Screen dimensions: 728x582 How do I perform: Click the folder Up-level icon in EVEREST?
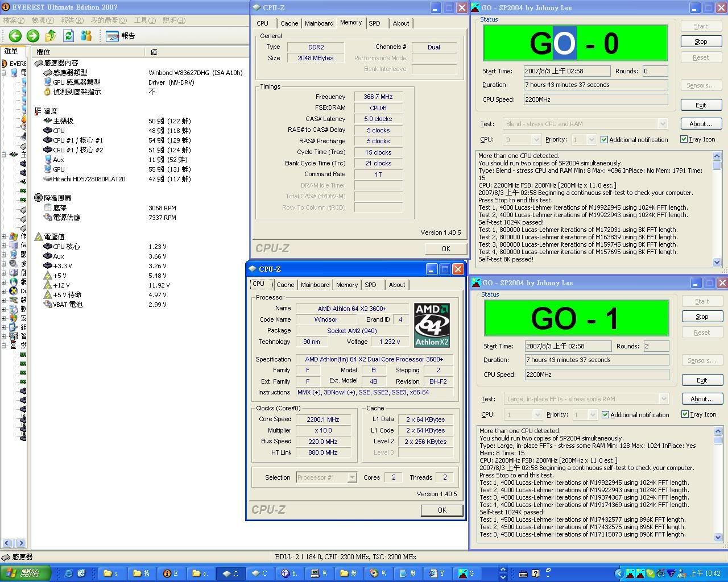point(51,36)
